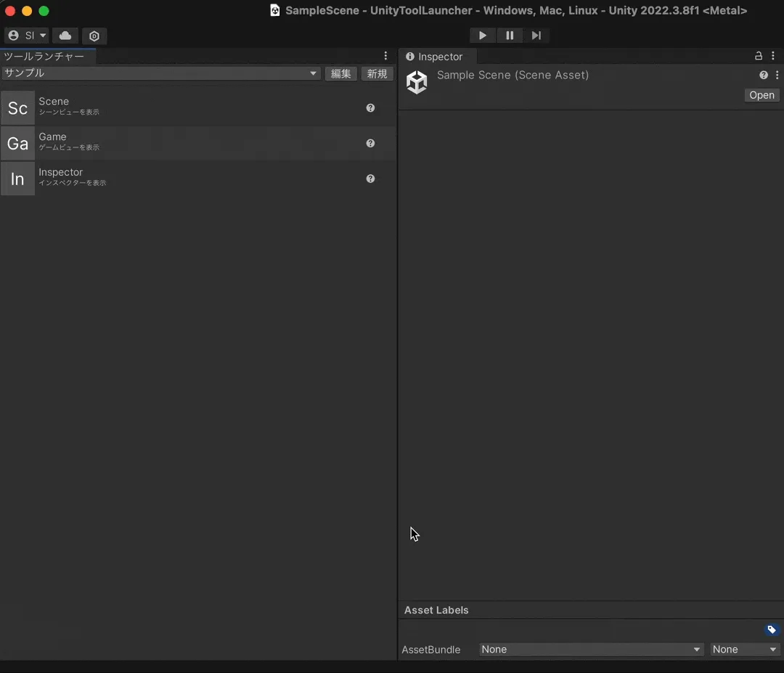Click the help icon on Inspector launcher row
The height and width of the screenshot is (673, 784).
(370, 179)
